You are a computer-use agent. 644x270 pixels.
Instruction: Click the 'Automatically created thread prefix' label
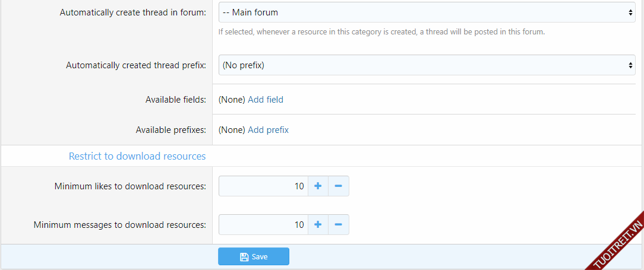136,65
